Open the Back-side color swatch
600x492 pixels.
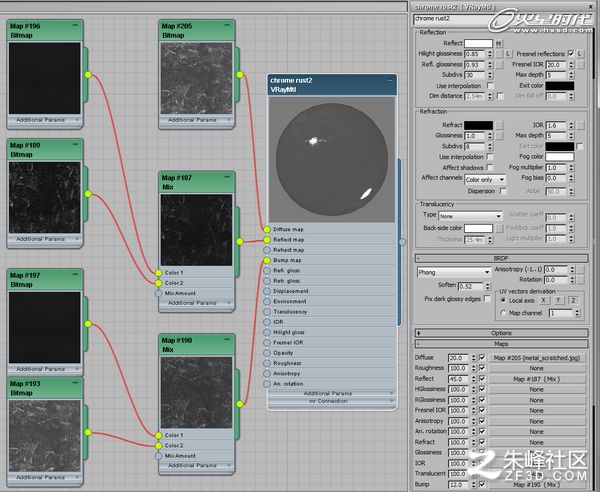pyautogui.click(x=478, y=228)
